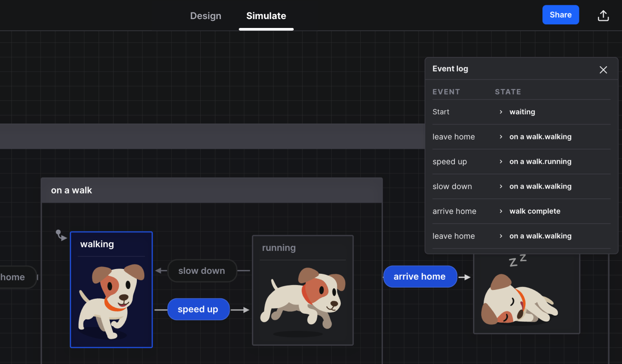Click the on a walk.running log entry
The width and height of the screenshot is (622, 364).
[x=540, y=162]
